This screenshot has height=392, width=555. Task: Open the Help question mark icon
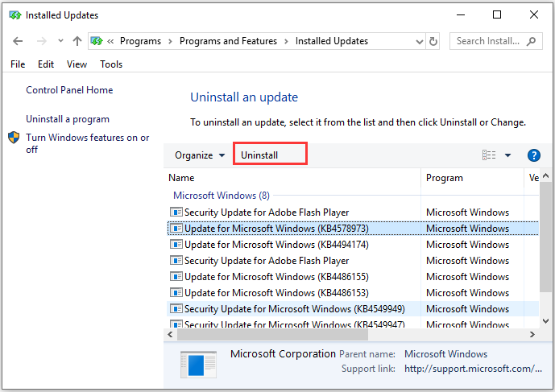tap(533, 155)
